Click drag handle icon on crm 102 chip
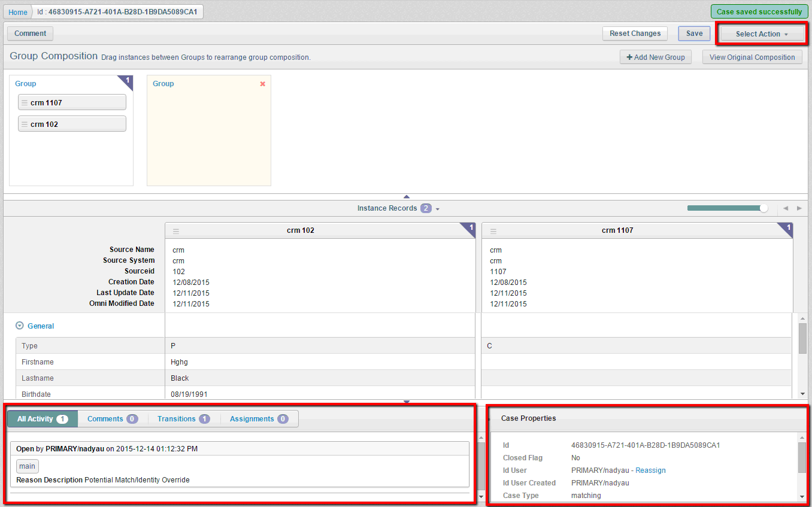The width and height of the screenshot is (812, 507). tap(25, 125)
